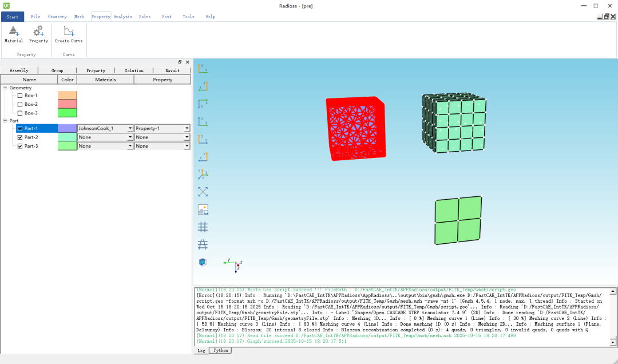Click Part-2 mint color swatch
The image size is (618, 364).
pyautogui.click(x=68, y=137)
